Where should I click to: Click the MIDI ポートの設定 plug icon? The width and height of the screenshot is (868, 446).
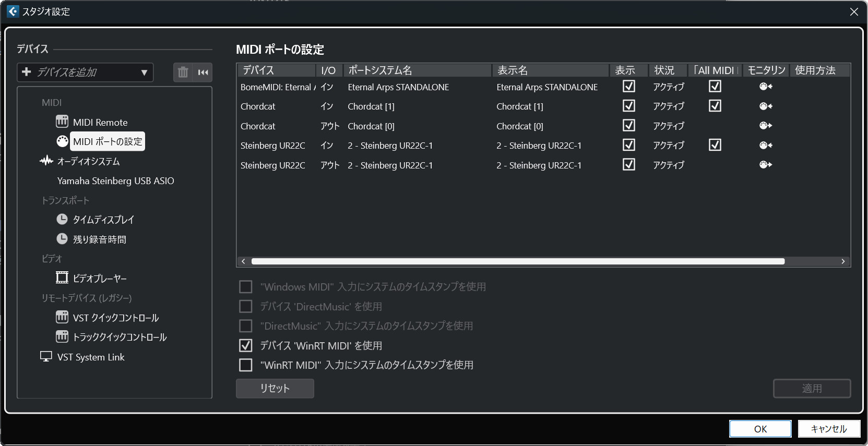click(x=62, y=141)
